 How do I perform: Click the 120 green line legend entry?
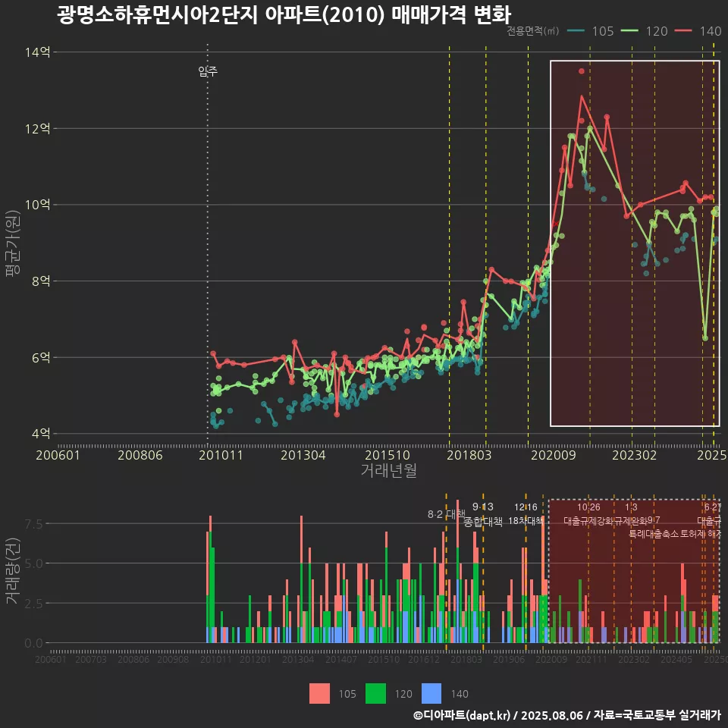click(645, 31)
